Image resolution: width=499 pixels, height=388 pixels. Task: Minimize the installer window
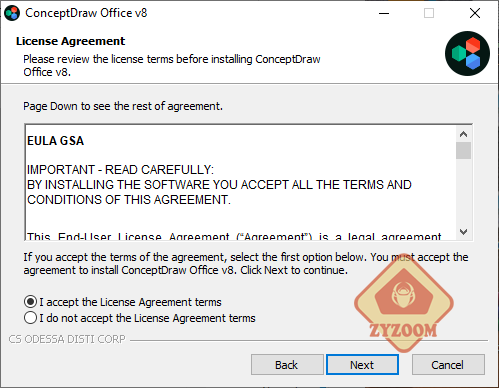(384, 13)
